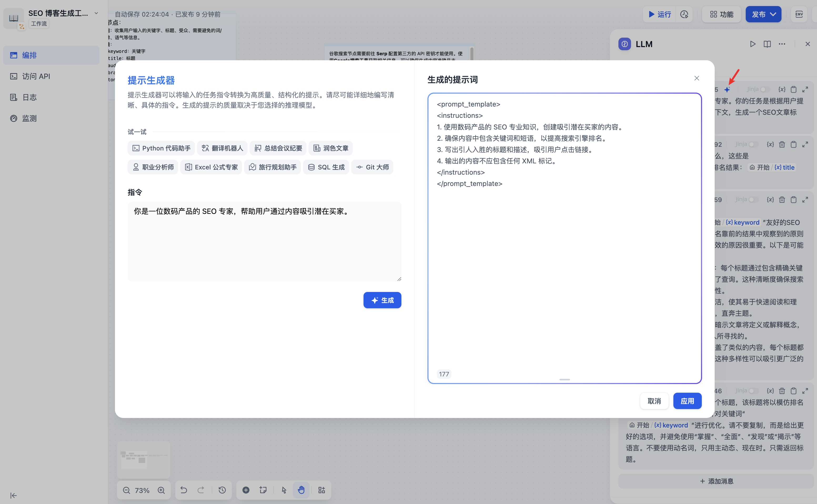Click the undo arrow in bottom toolbar
This screenshot has width=817, height=504.
(184, 490)
